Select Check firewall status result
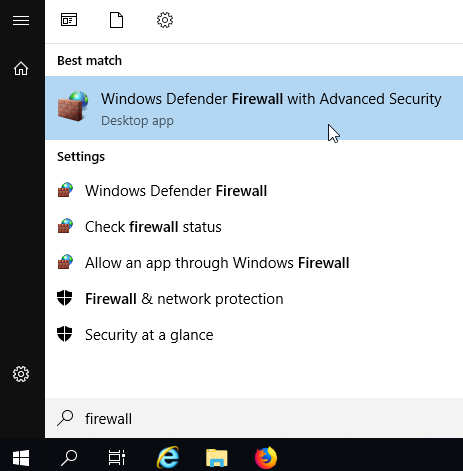 [x=254, y=227]
